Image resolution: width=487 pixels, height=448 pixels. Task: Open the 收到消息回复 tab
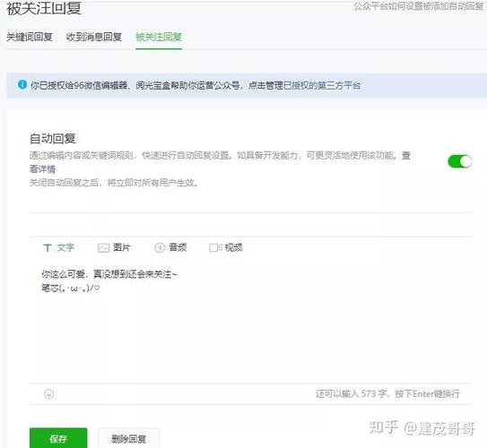(x=94, y=37)
